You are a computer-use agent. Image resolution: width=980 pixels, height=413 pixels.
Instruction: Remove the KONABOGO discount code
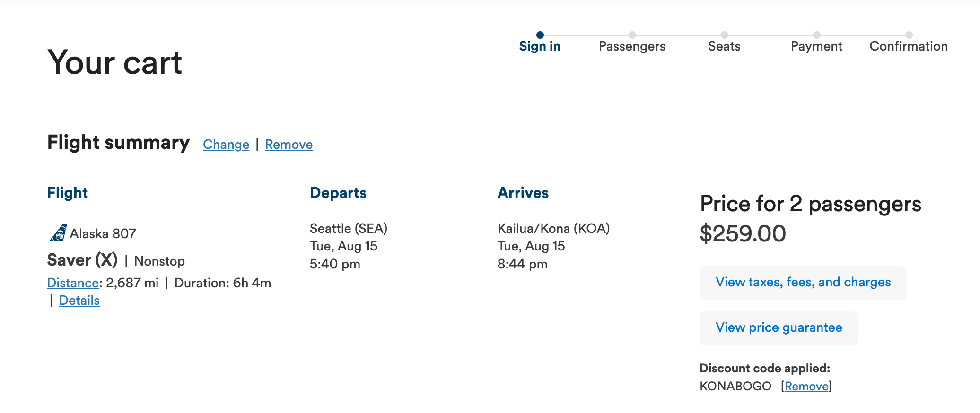pyautogui.click(x=806, y=387)
